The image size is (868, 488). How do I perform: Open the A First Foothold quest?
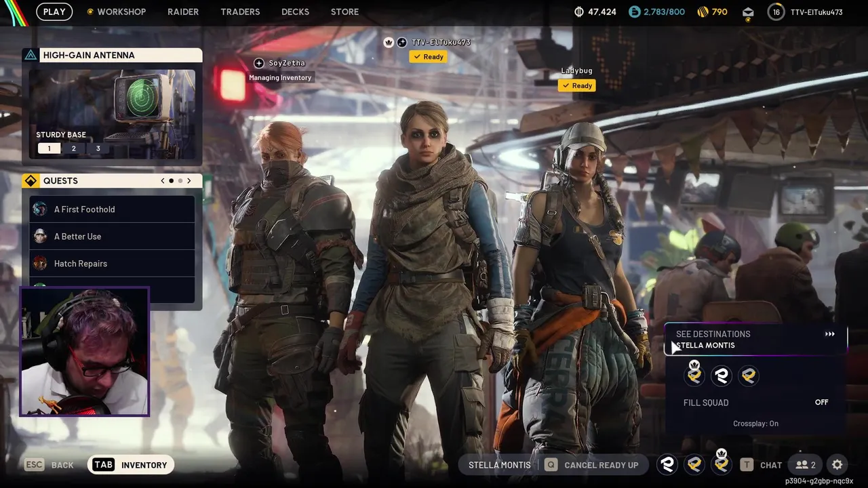[112, 209]
